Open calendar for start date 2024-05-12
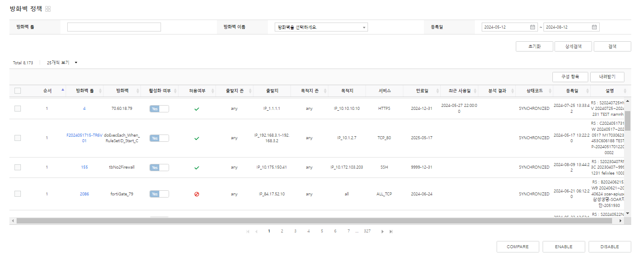This screenshot has height=258, width=644. tap(532, 27)
